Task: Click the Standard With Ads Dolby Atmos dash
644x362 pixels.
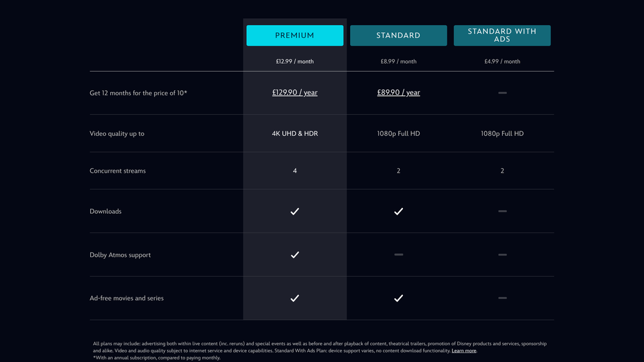Action: 502,255
